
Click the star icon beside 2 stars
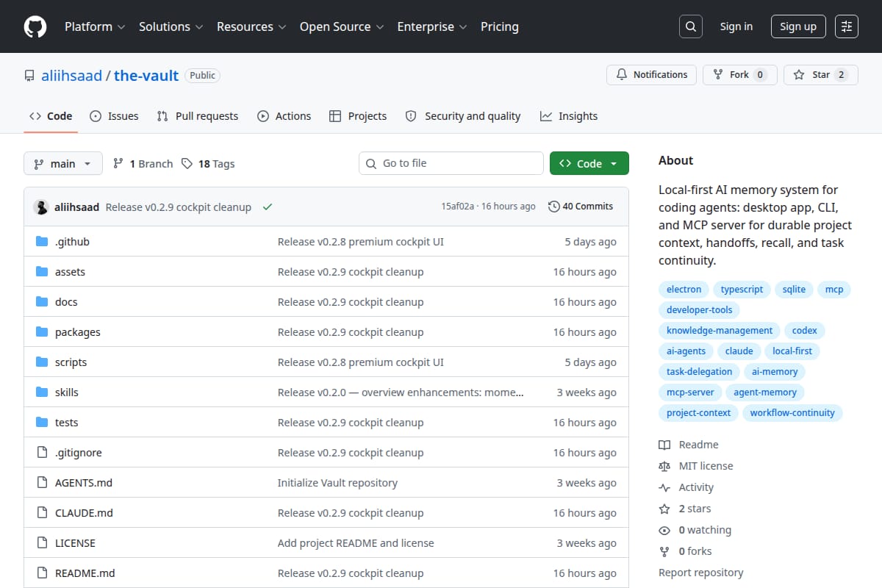click(x=664, y=509)
